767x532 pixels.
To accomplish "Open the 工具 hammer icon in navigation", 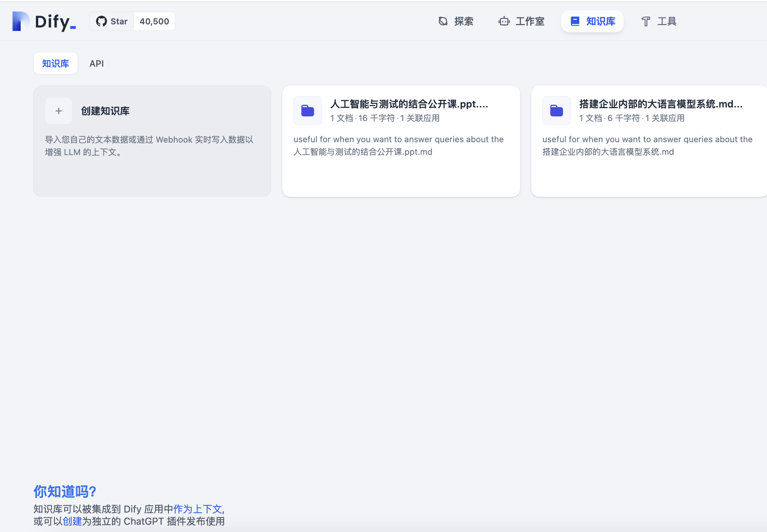I will (x=646, y=21).
